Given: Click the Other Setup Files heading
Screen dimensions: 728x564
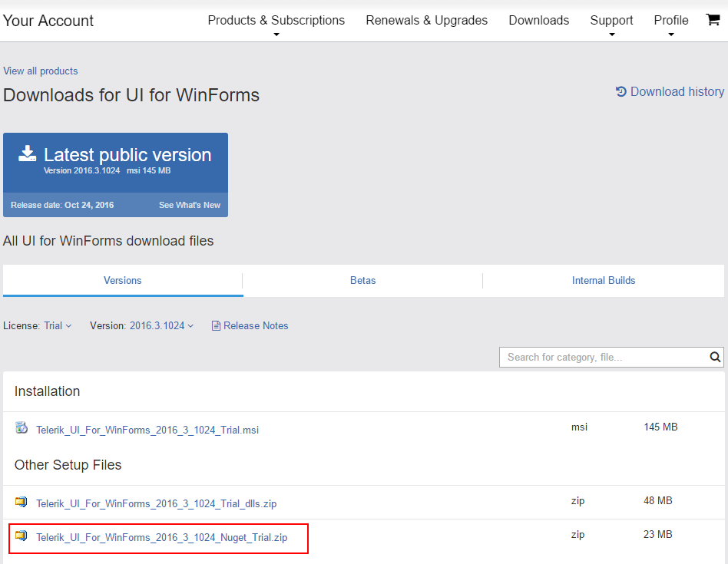Looking at the screenshot, I should [x=68, y=465].
